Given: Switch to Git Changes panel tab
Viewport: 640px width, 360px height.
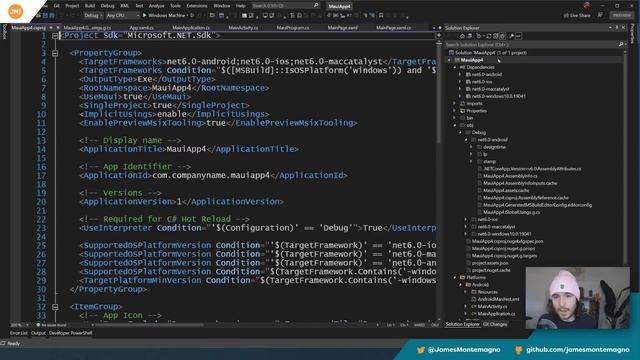Looking at the screenshot, I should (495, 324).
